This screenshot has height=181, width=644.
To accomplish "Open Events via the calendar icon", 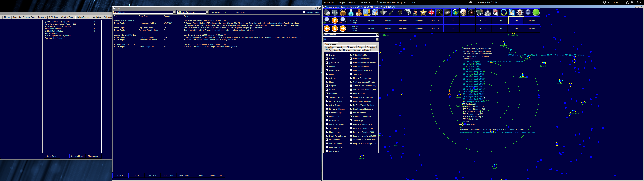I will coord(496,13).
